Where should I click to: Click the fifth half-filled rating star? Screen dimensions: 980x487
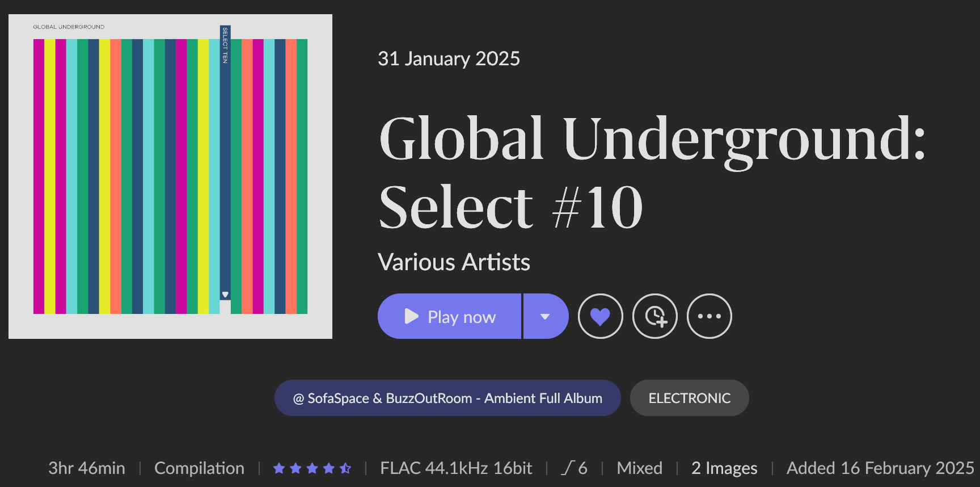click(x=345, y=468)
